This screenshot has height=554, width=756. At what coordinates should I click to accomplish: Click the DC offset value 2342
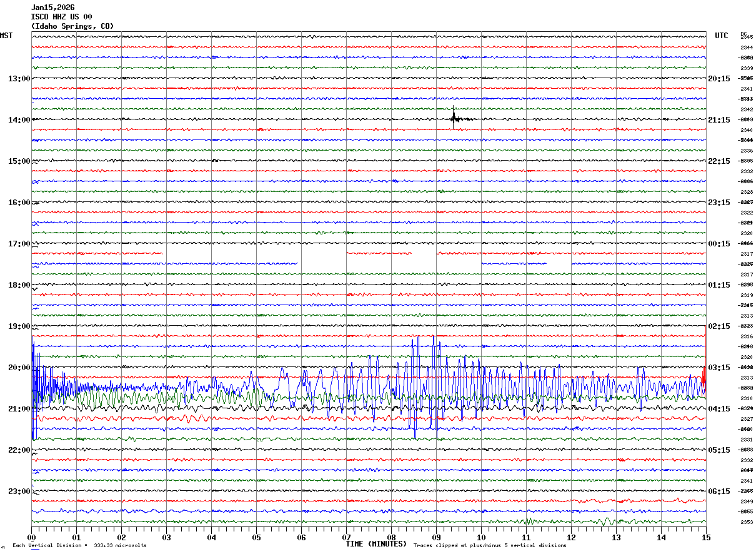pyautogui.click(x=746, y=109)
